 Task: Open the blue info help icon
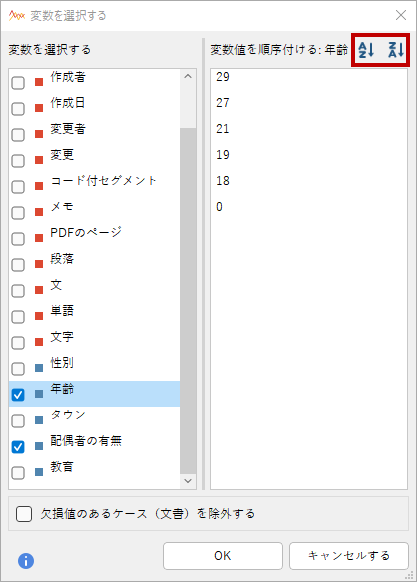[26, 560]
